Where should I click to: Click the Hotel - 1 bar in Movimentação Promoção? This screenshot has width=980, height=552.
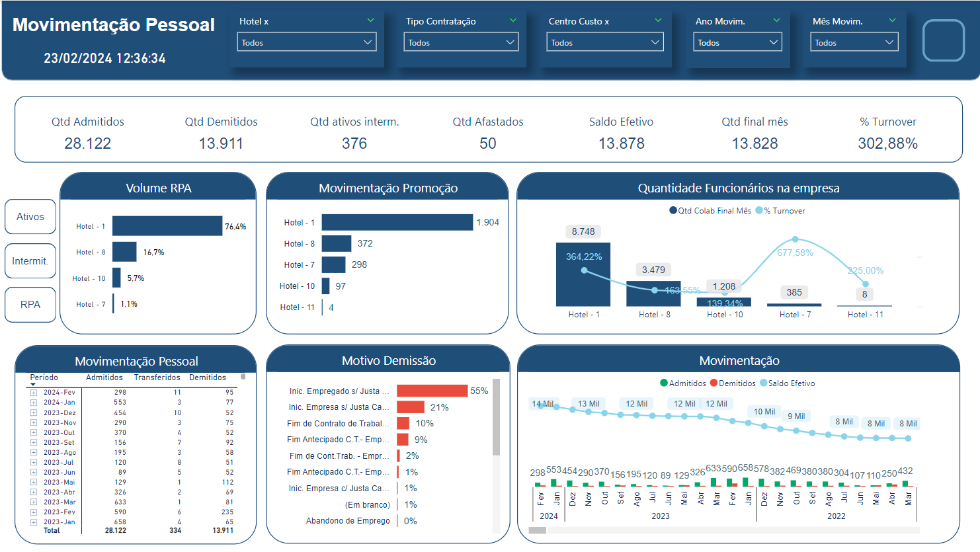[x=397, y=222]
